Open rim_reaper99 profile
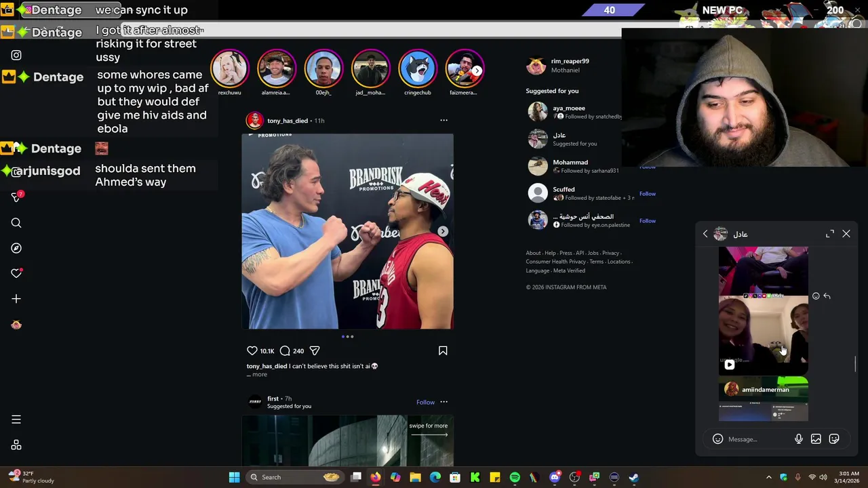The height and width of the screenshot is (488, 868). click(570, 61)
